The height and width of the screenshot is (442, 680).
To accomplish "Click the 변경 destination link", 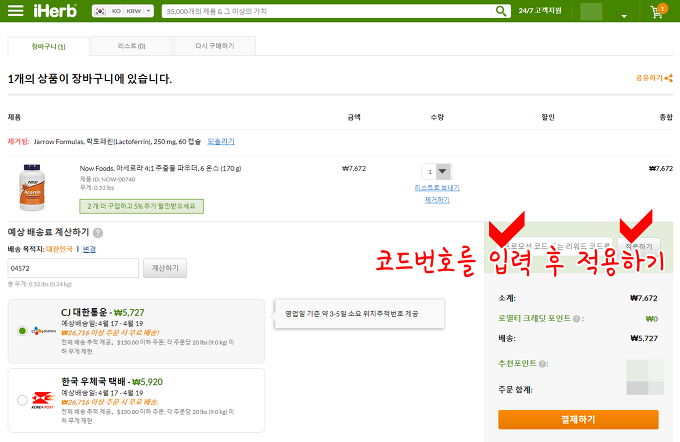I will pos(89,249).
